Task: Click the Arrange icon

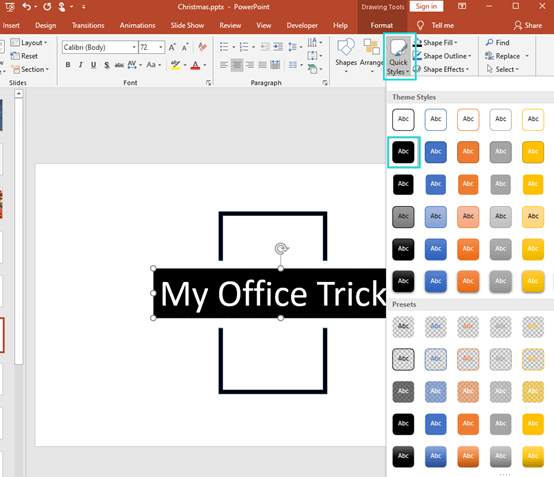Action: click(372, 47)
